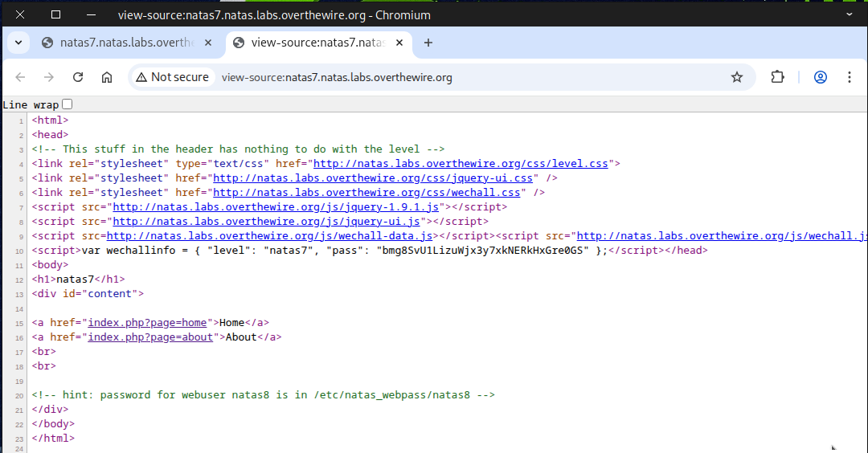The width and height of the screenshot is (868, 453).
Task: Go back using the back arrow
Action: [x=20, y=77]
